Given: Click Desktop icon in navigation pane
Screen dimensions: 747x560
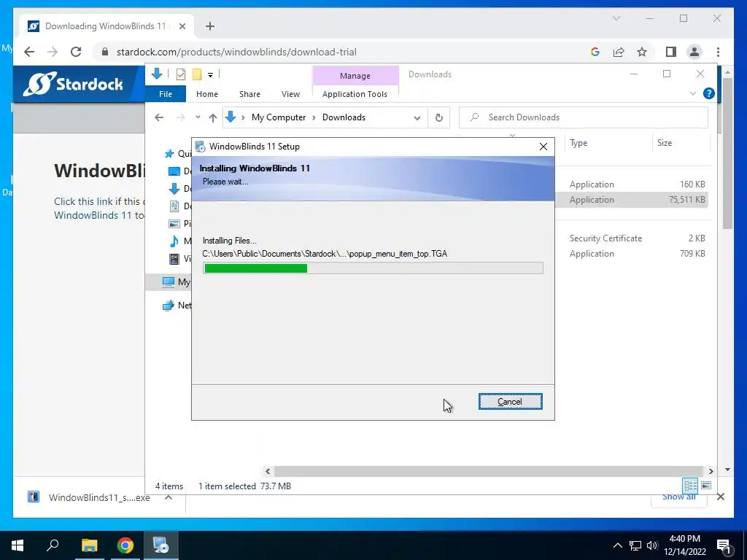Looking at the screenshot, I should (x=174, y=171).
